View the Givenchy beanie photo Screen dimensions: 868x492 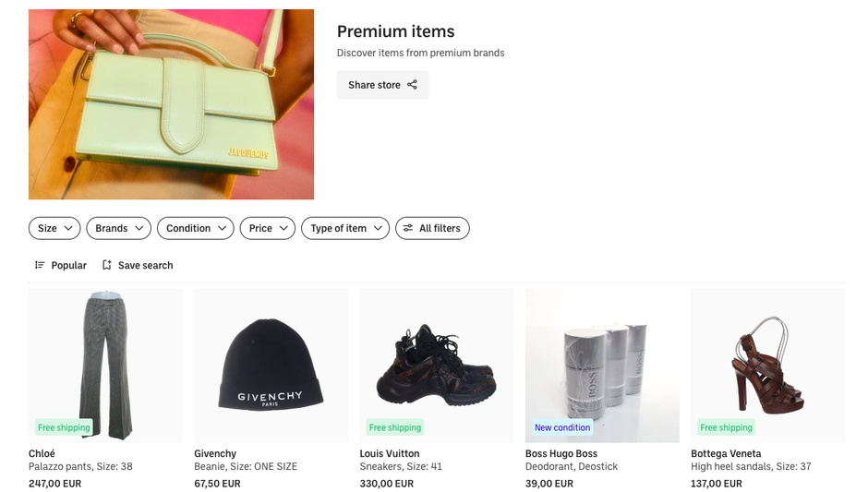coord(271,366)
